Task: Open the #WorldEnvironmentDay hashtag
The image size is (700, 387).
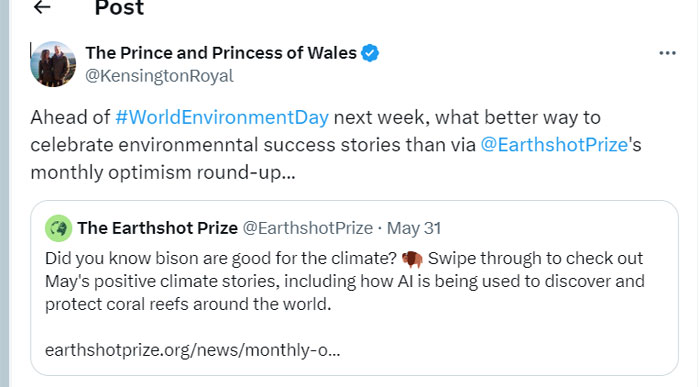Action: click(222, 117)
